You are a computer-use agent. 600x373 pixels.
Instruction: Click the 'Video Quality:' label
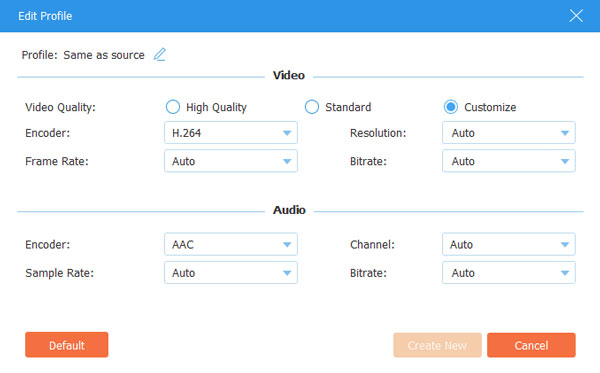(60, 108)
